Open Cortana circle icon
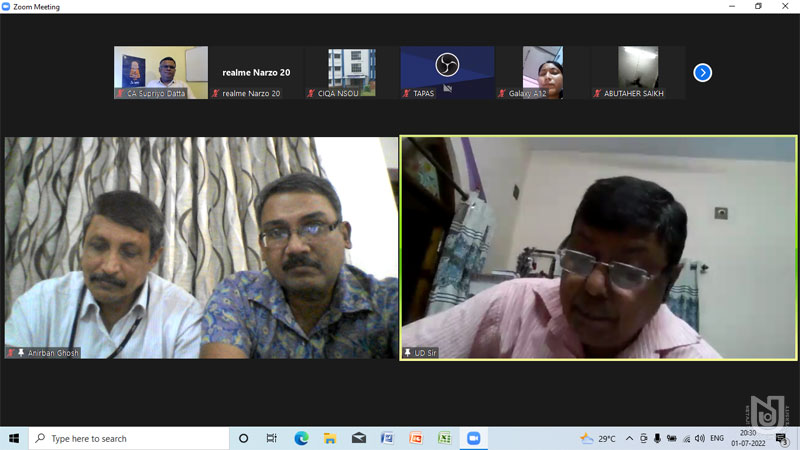This screenshot has width=800, height=450. click(x=243, y=438)
